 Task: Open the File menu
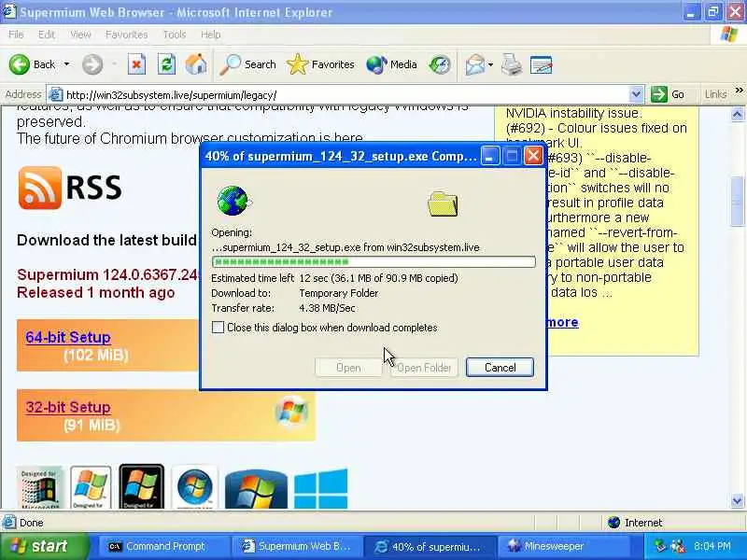pos(16,35)
